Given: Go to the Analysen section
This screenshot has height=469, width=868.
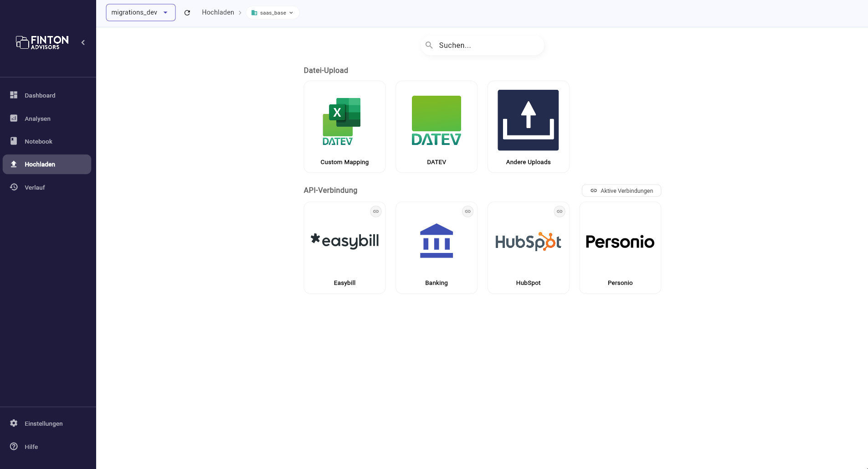Looking at the screenshot, I should 47,119.
